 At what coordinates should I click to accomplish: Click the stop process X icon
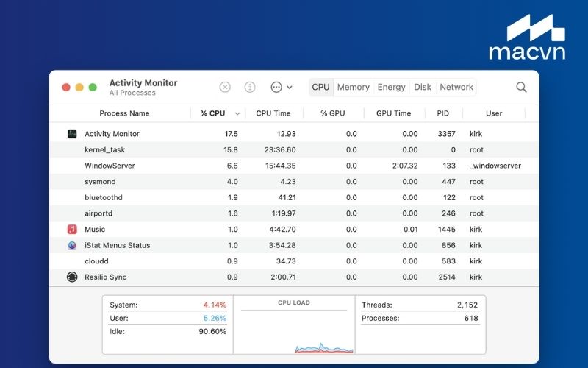[x=225, y=87]
